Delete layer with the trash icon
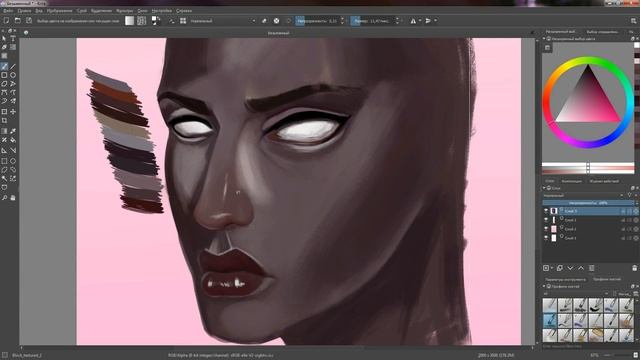 pyautogui.click(x=634, y=268)
